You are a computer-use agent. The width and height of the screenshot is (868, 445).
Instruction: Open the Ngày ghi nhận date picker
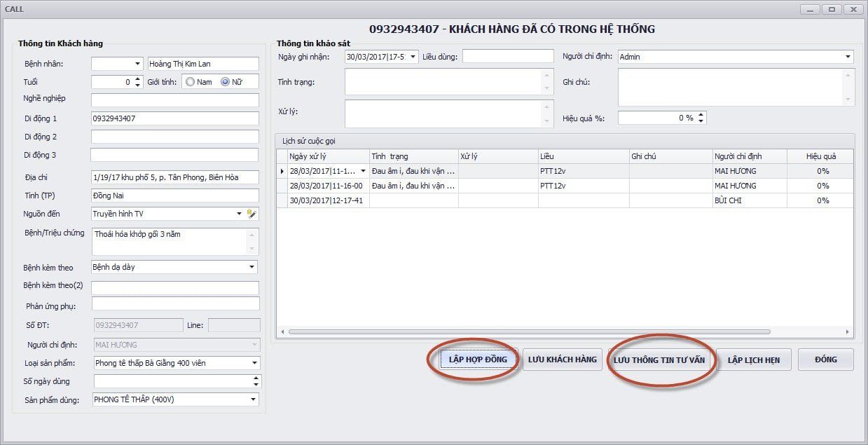pyautogui.click(x=413, y=57)
